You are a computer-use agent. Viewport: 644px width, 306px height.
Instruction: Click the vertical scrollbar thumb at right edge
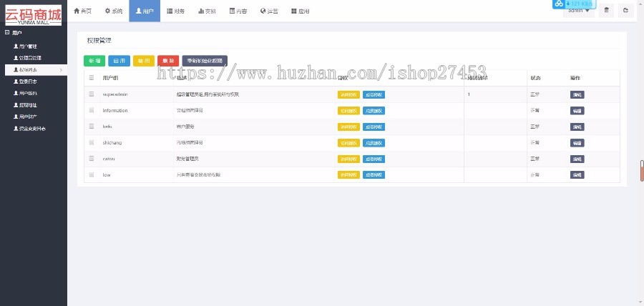coord(642,171)
